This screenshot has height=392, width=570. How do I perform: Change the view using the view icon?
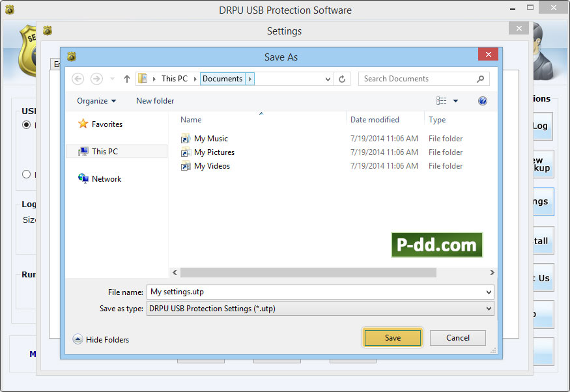click(441, 101)
